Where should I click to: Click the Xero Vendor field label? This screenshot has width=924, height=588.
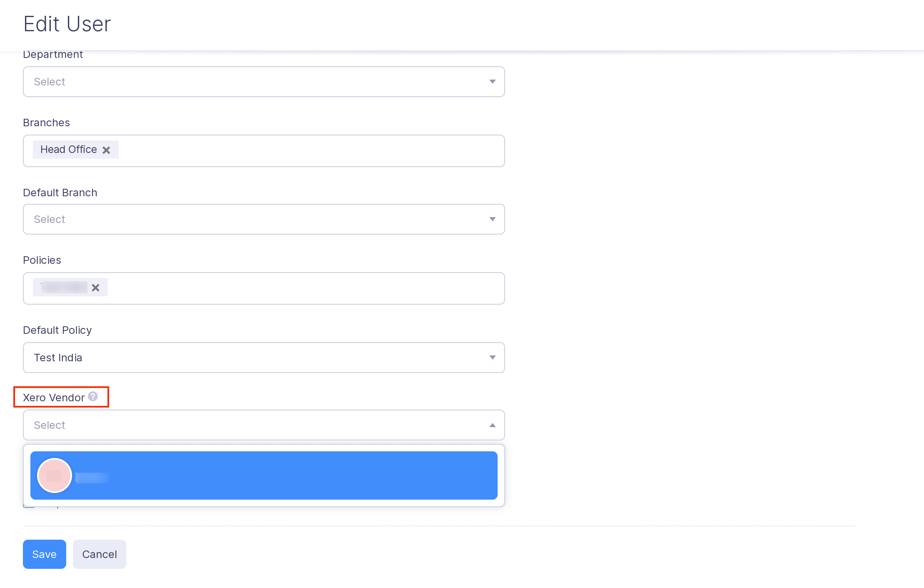coord(54,398)
